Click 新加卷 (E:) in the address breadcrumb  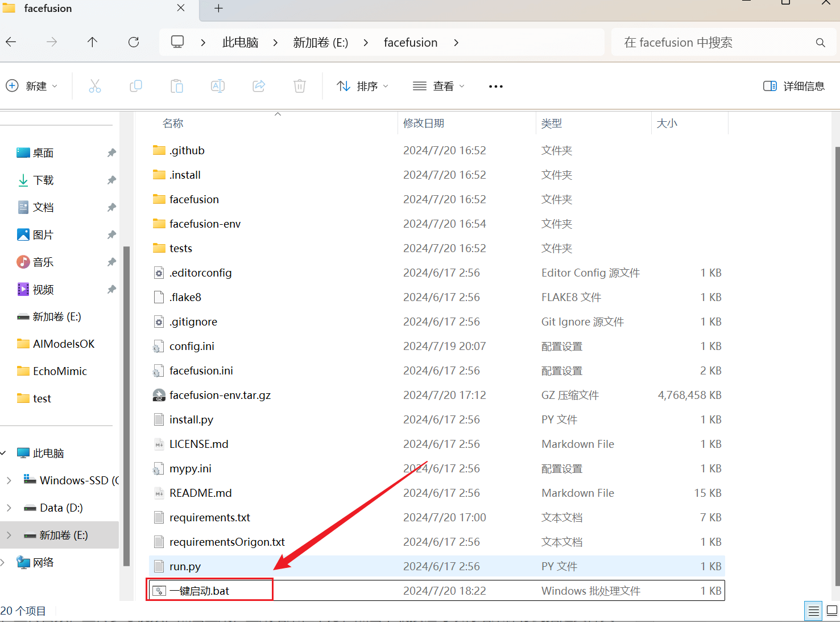coord(320,43)
